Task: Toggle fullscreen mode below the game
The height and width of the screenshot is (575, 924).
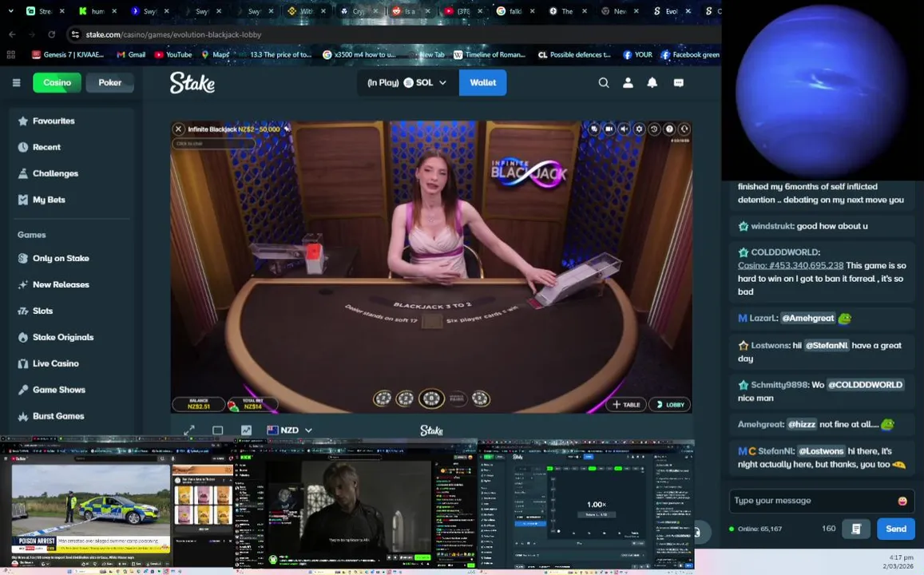Action: (x=189, y=430)
